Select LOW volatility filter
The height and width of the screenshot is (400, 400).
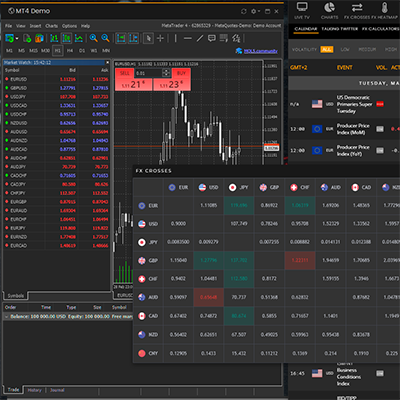pos(345,49)
